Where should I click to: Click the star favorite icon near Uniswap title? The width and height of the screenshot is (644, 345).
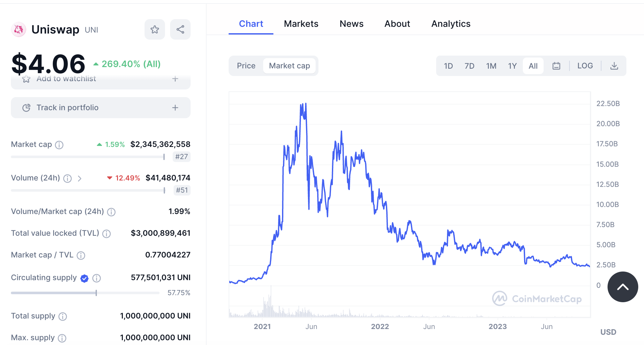pos(155,29)
